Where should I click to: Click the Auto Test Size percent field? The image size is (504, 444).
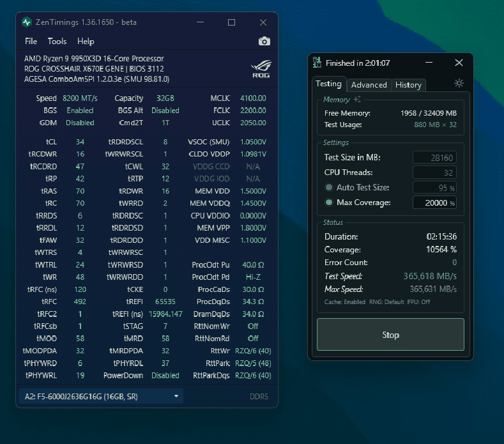(434, 188)
